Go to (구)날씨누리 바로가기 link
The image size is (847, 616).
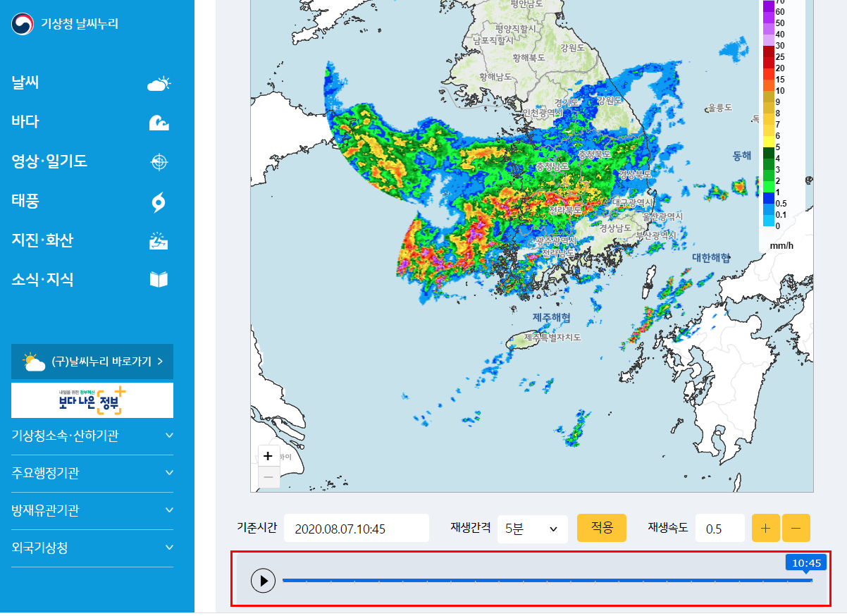point(92,362)
